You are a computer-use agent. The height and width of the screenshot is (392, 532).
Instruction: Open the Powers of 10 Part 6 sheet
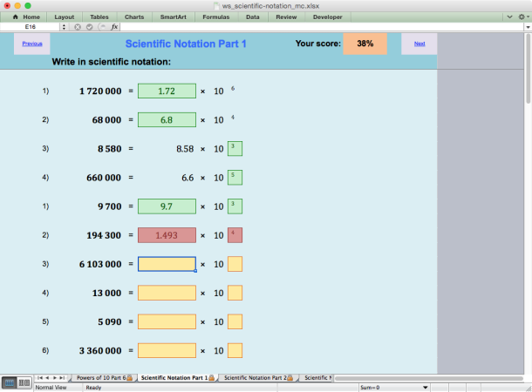pos(104,377)
